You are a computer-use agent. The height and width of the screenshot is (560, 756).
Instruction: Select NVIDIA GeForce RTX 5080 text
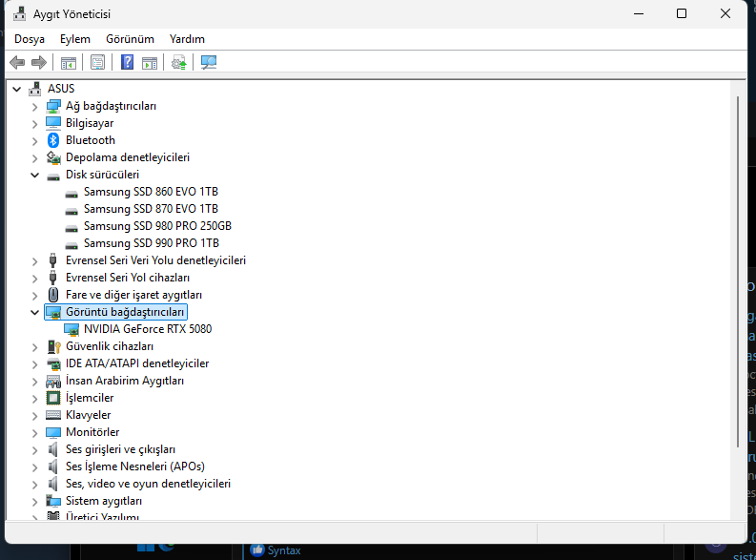click(148, 329)
